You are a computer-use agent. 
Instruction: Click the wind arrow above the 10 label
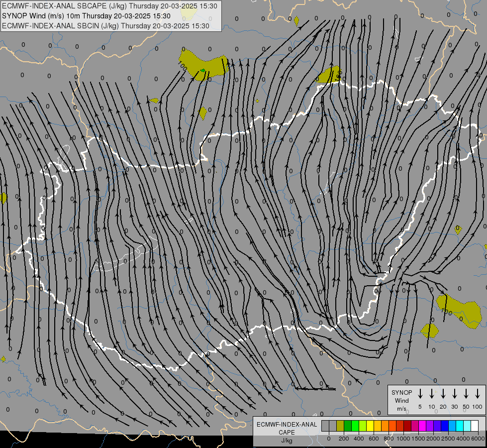tap(432, 394)
